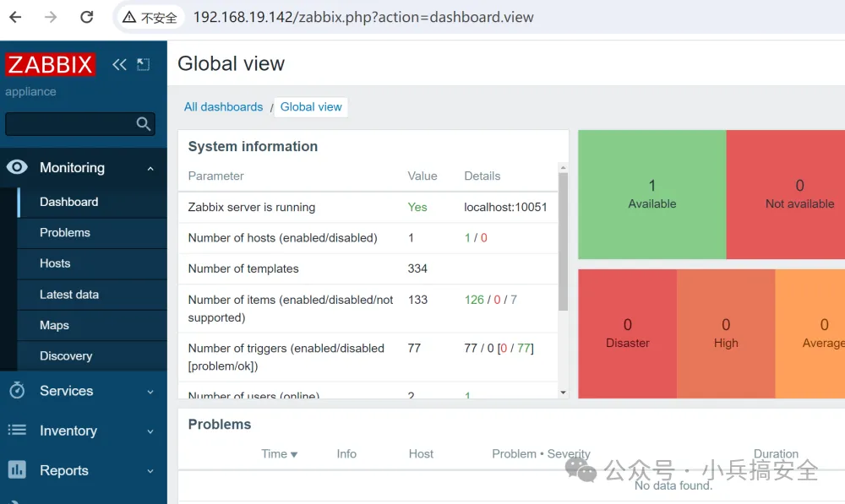Viewport: 845px width, 504px height.
Task: Expand the Services section chevron
Action: pos(150,392)
